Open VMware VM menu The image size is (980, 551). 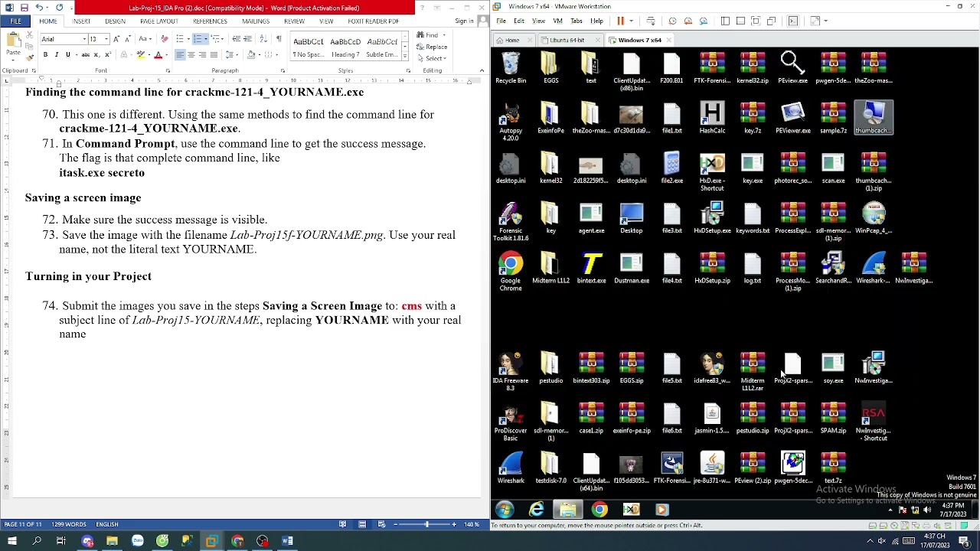(x=558, y=21)
